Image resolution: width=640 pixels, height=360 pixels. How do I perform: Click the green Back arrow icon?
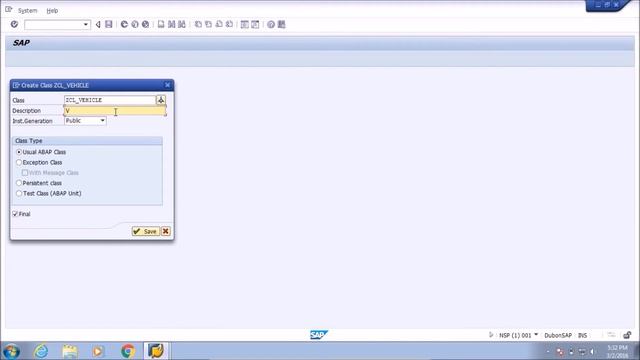pyautogui.click(x=124, y=24)
